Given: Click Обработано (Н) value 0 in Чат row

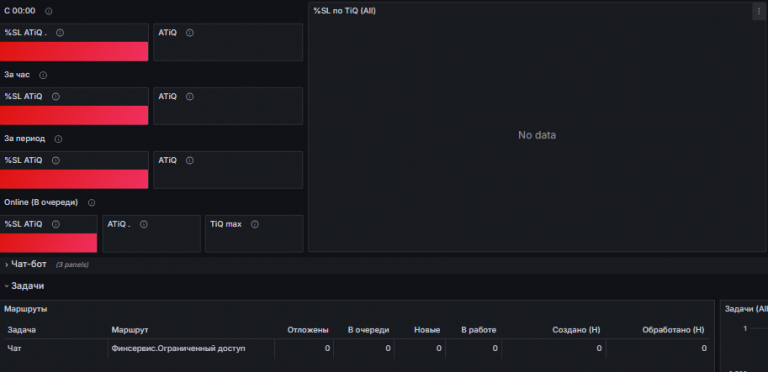Looking at the screenshot, I should [704, 349].
